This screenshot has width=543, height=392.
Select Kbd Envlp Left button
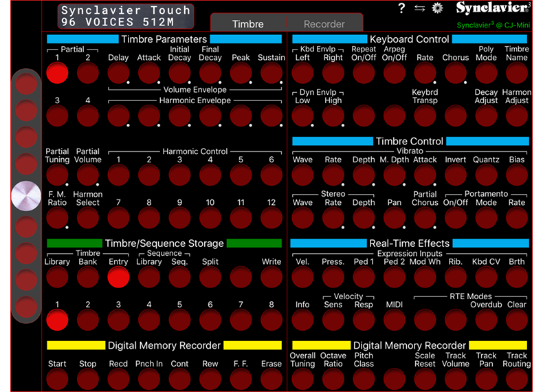point(302,73)
